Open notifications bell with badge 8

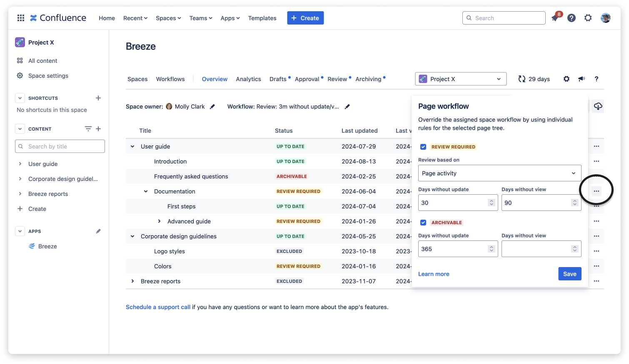click(x=555, y=18)
